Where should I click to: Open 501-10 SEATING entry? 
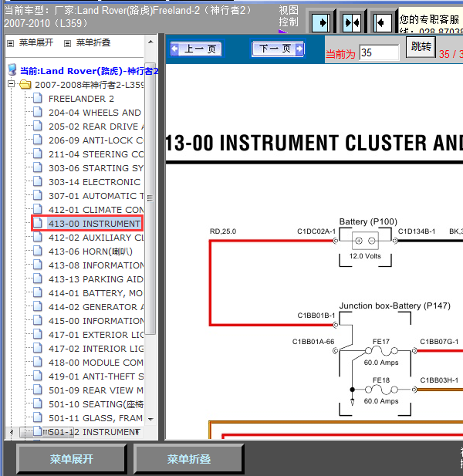[x=96, y=404]
